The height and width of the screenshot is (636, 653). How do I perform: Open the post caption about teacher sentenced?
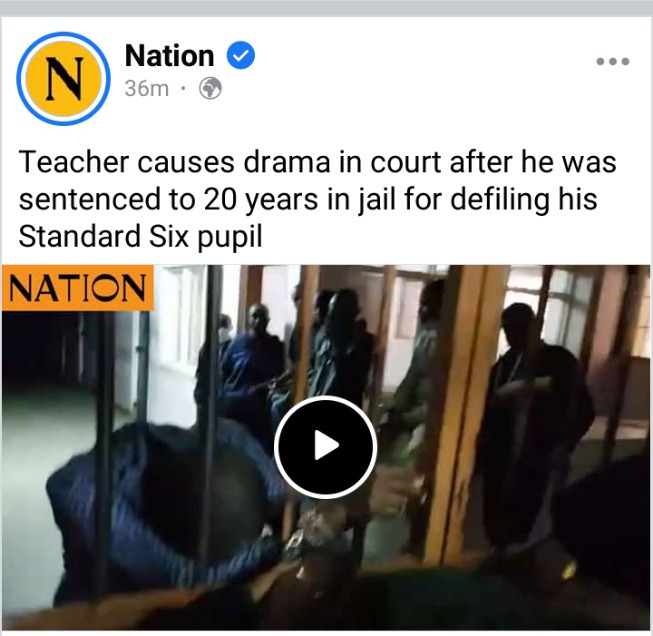tap(317, 199)
